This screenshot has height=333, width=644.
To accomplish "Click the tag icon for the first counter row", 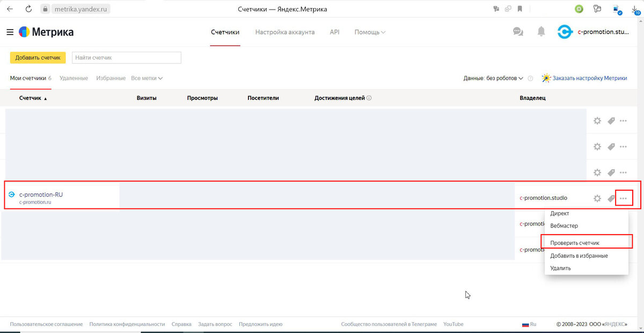I will pyautogui.click(x=611, y=121).
